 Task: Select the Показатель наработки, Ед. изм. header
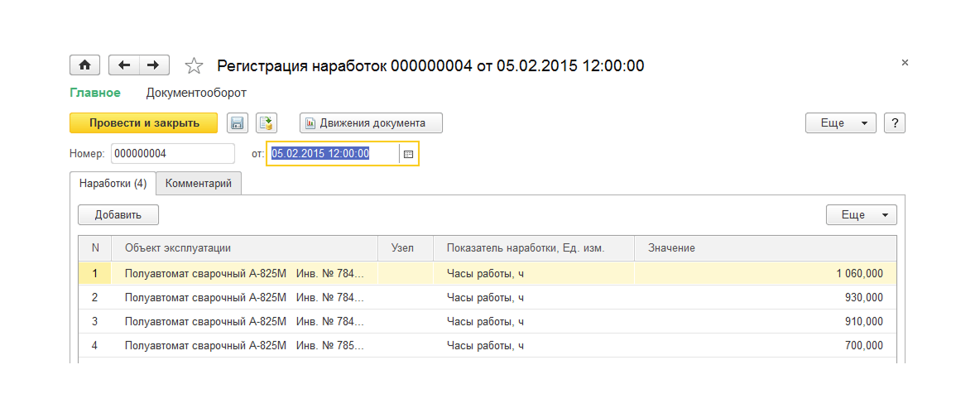pos(534,248)
